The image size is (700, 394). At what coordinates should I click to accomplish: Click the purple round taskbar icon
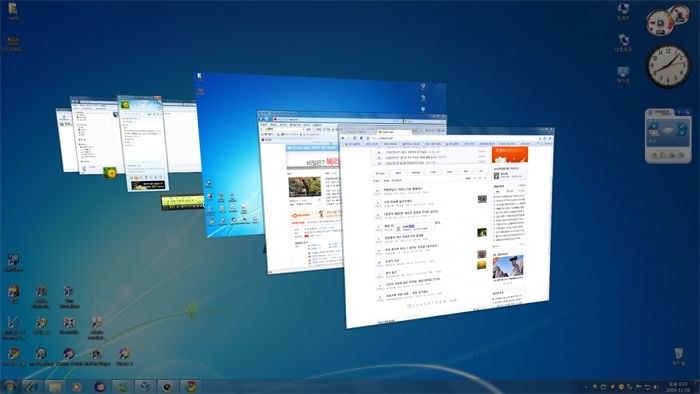click(x=100, y=386)
